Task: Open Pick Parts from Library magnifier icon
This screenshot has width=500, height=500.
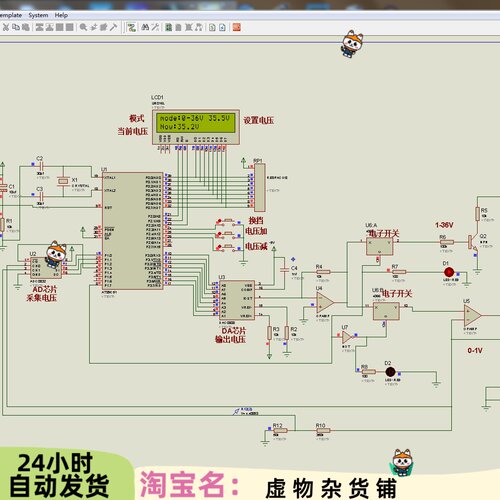Action: click(x=83, y=27)
